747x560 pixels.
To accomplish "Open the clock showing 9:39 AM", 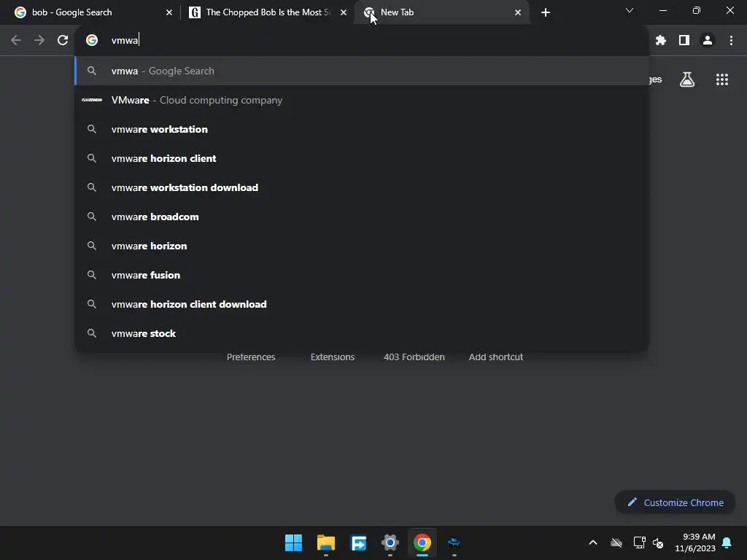I will (x=695, y=542).
